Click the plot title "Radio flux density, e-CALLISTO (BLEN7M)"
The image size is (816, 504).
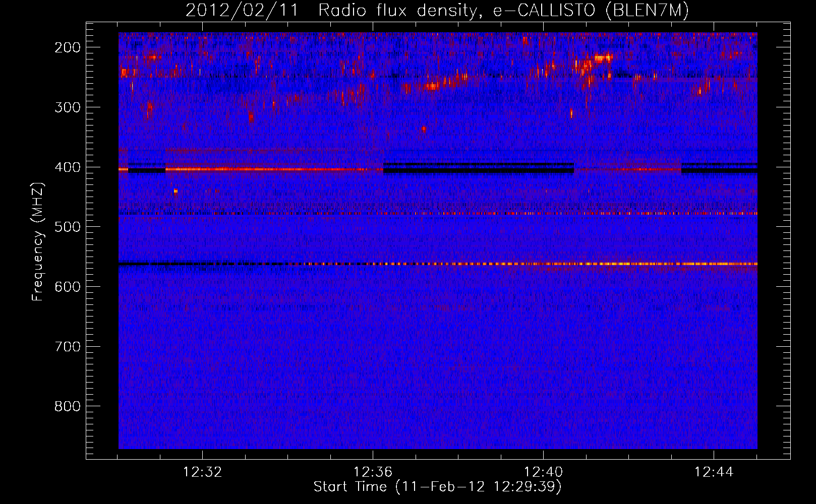tap(503, 11)
